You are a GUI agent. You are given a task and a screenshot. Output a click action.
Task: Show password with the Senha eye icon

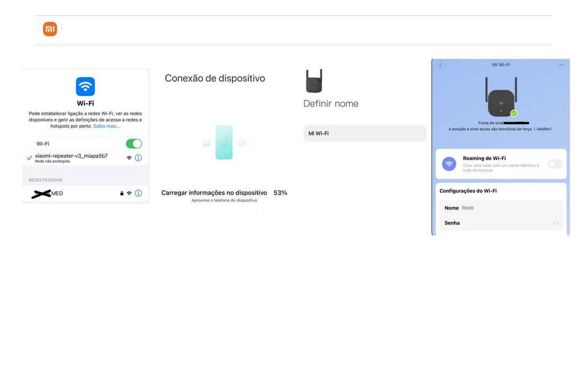(x=556, y=223)
